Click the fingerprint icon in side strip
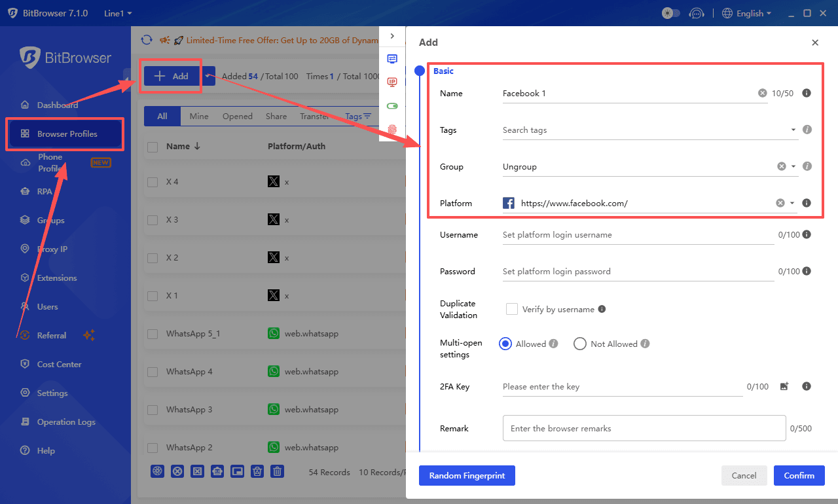Image resolution: width=838 pixels, height=504 pixels. coord(392,130)
